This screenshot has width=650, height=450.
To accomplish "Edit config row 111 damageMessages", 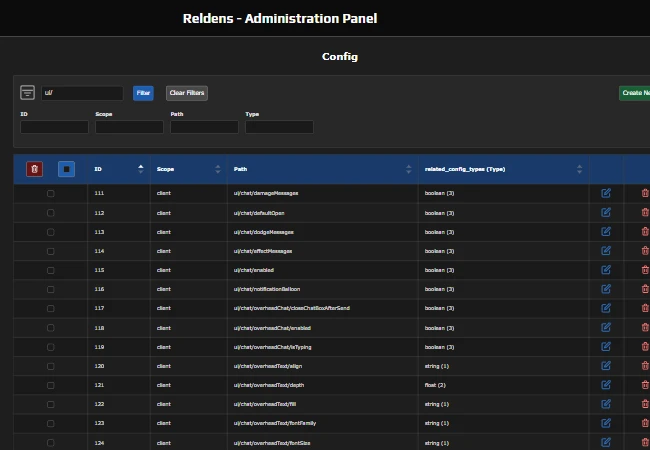I will (606, 193).
